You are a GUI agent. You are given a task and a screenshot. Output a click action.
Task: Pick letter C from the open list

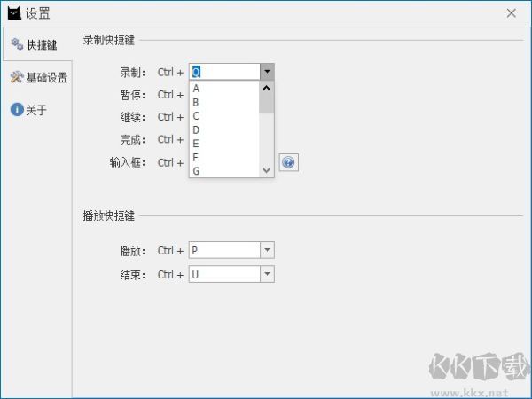pos(196,116)
